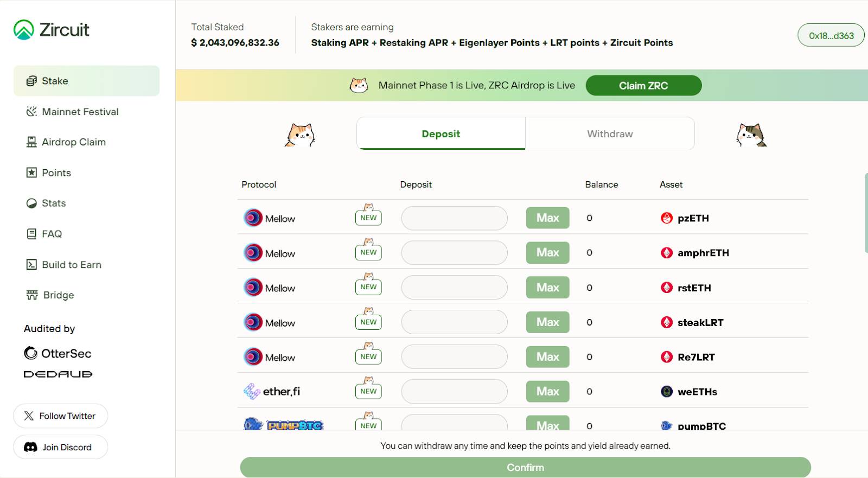Click the pzETH asset icon
Viewport: 868px width, 478px height.
coord(667,218)
